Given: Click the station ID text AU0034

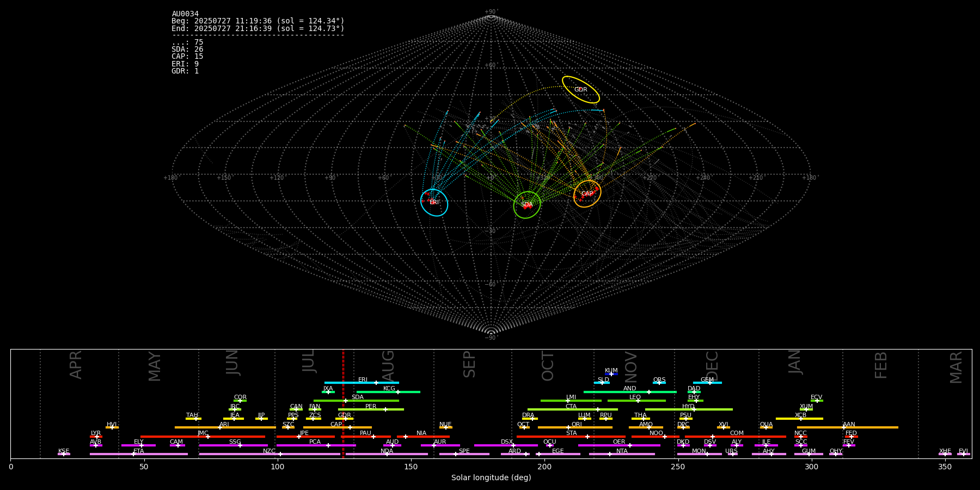Looking at the screenshot, I should 185,14.
